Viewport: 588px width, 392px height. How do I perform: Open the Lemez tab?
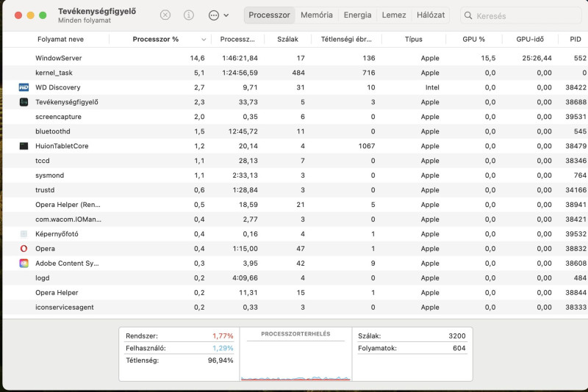tap(394, 15)
